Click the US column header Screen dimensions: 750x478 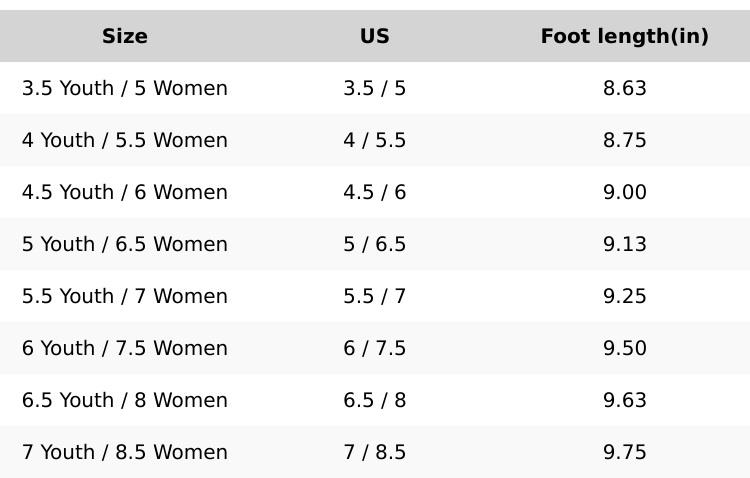click(374, 37)
